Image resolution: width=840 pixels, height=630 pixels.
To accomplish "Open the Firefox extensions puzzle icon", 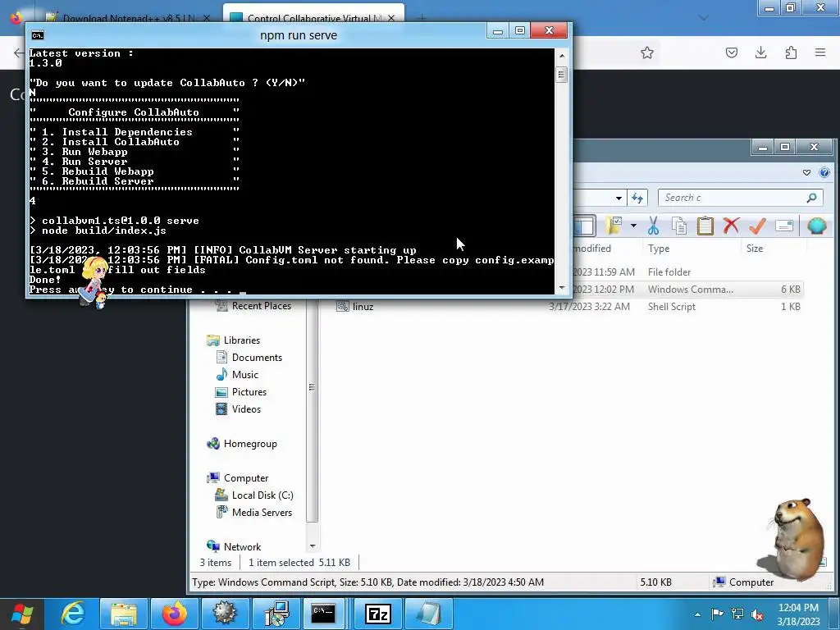I will tap(791, 52).
